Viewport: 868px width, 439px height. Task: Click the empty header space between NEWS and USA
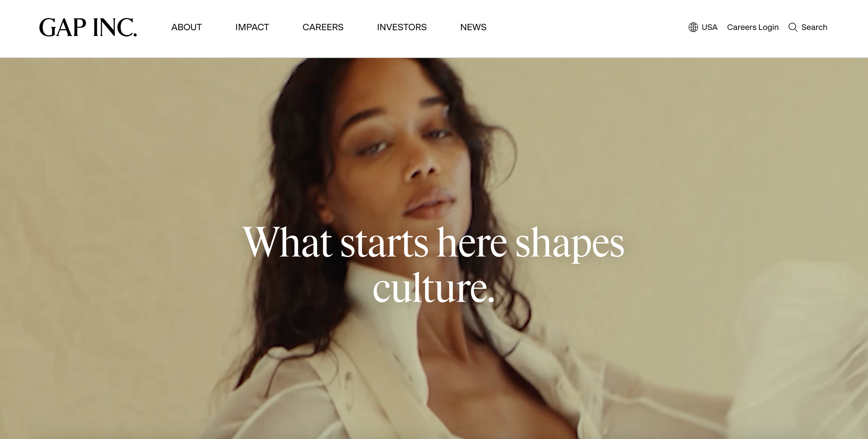pos(587,28)
